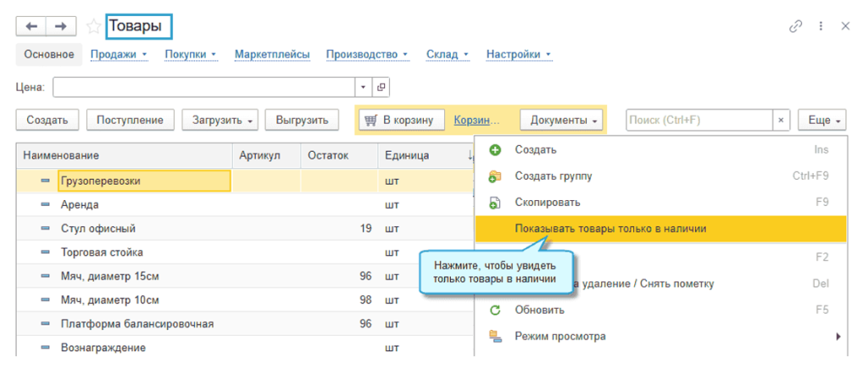Screen dimensions: 868x368
Task: Click the item icon left of Торговая стойка
Action: click(46, 253)
